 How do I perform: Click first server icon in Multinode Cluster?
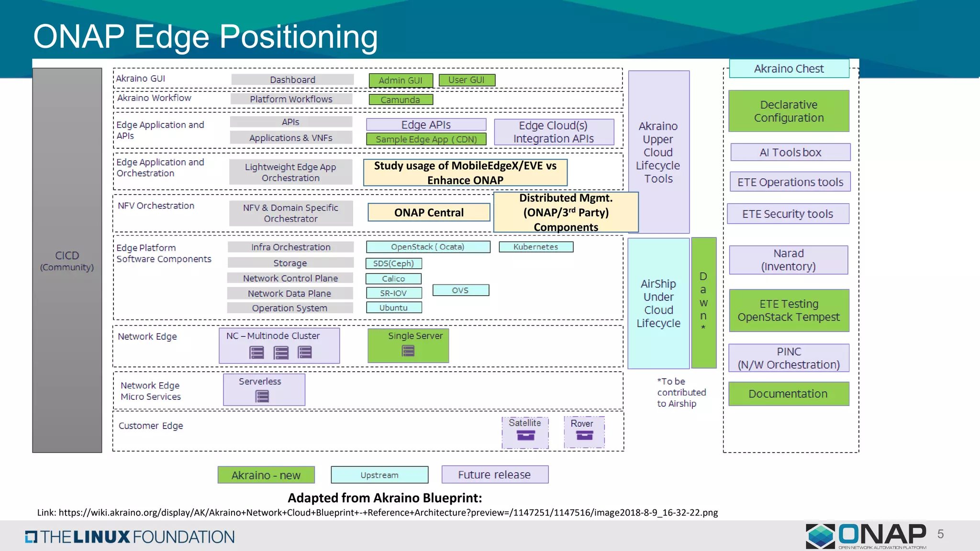coord(257,353)
